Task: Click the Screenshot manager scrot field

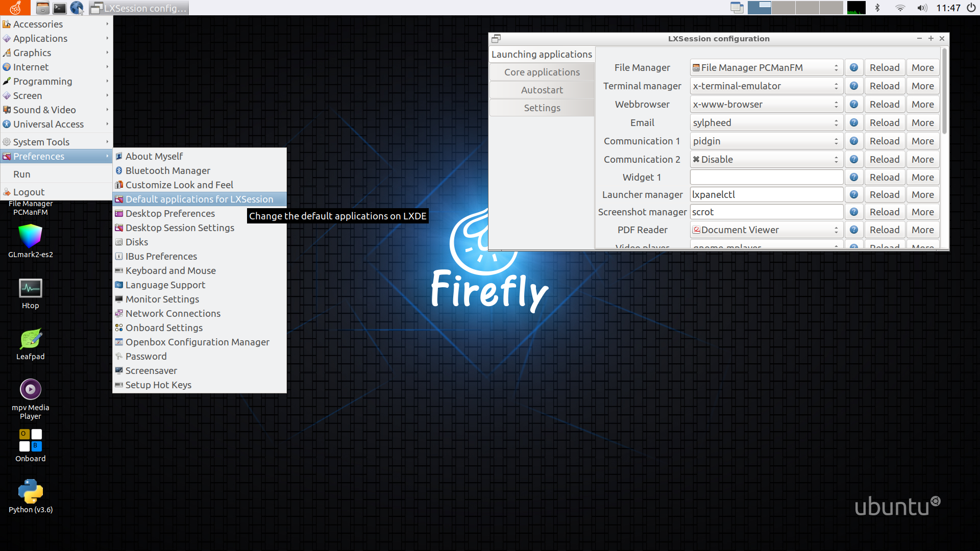Action: pyautogui.click(x=766, y=212)
